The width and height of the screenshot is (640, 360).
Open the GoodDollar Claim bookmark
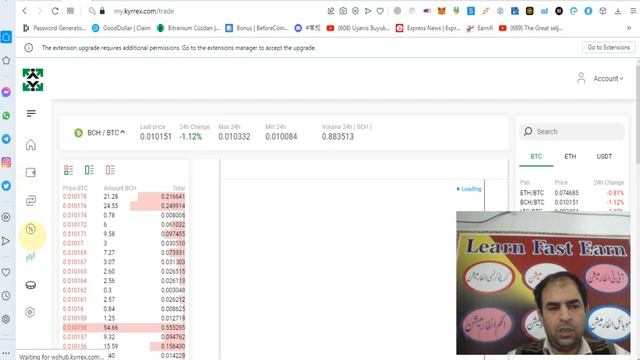[122, 28]
